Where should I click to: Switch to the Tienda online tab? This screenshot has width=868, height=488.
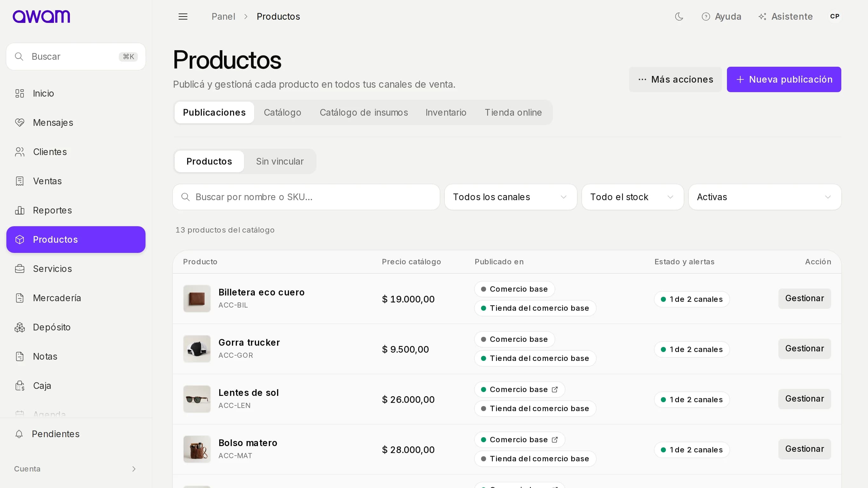point(513,112)
